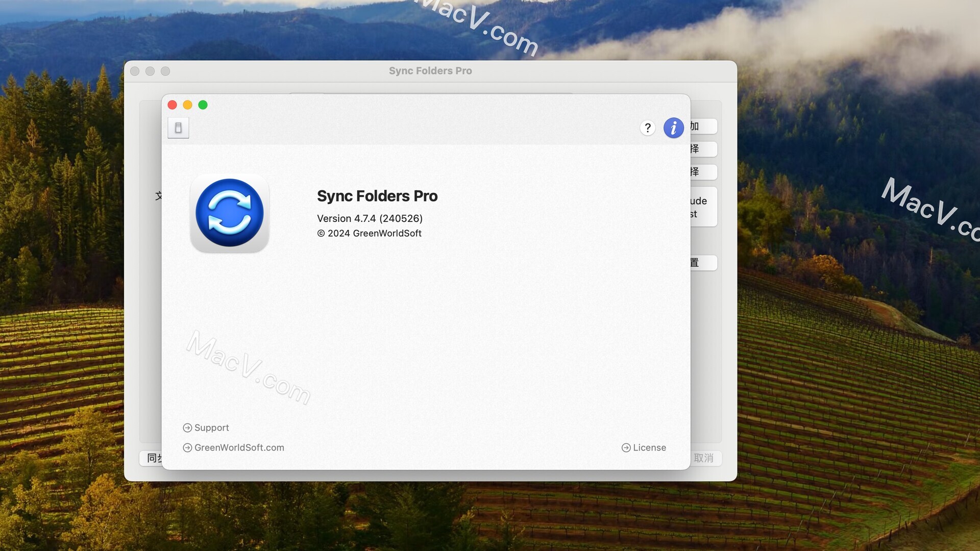Click the info button in the About toolbar
This screenshot has width=980, height=551.
click(673, 128)
